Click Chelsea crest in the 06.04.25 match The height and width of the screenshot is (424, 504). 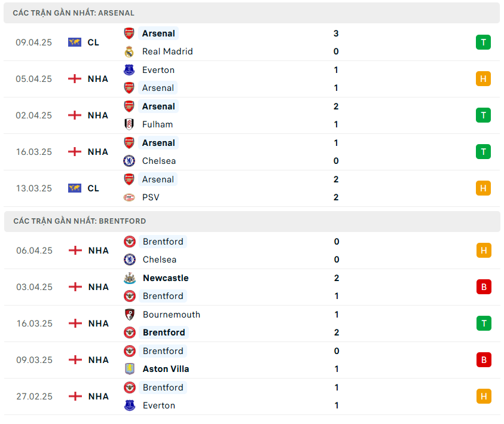pos(130,260)
